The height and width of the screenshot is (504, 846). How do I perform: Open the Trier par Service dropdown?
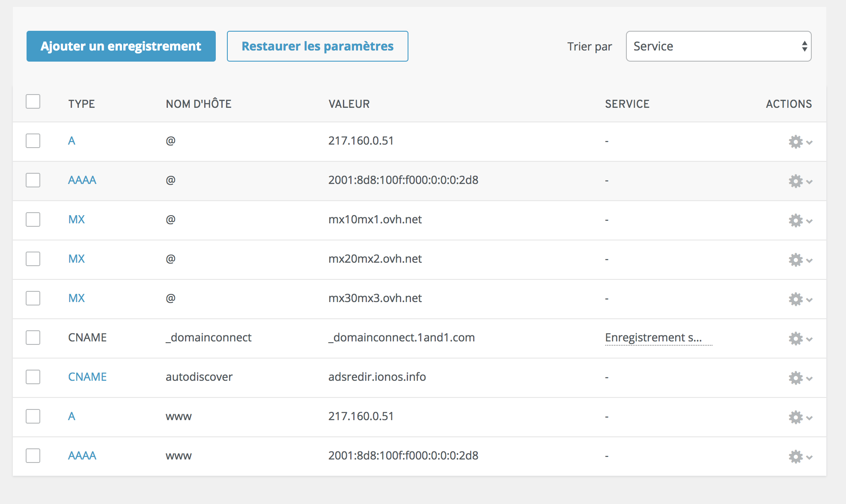[x=718, y=46]
